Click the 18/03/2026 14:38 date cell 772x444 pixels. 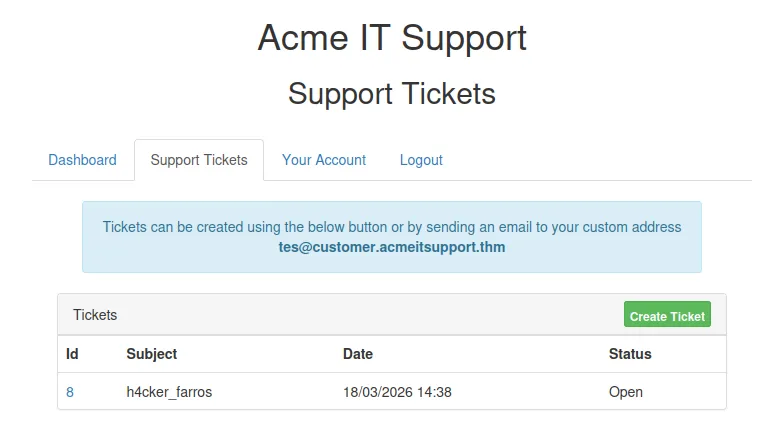click(397, 392)
